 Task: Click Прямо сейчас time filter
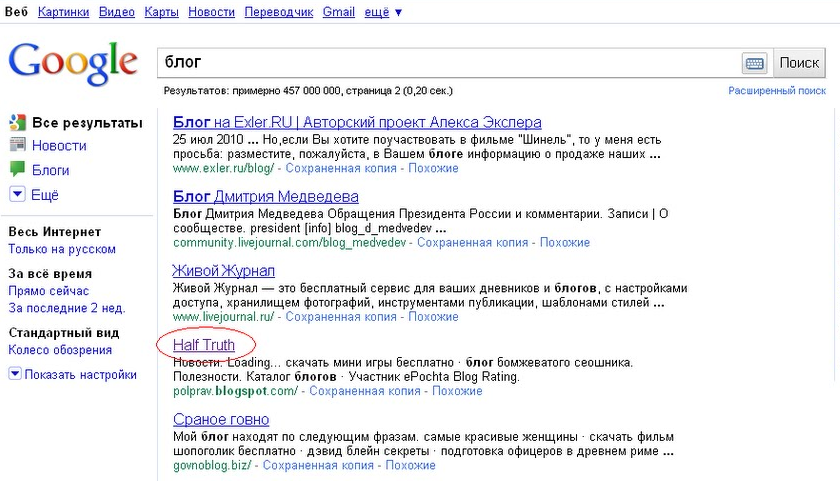[48, 291]
